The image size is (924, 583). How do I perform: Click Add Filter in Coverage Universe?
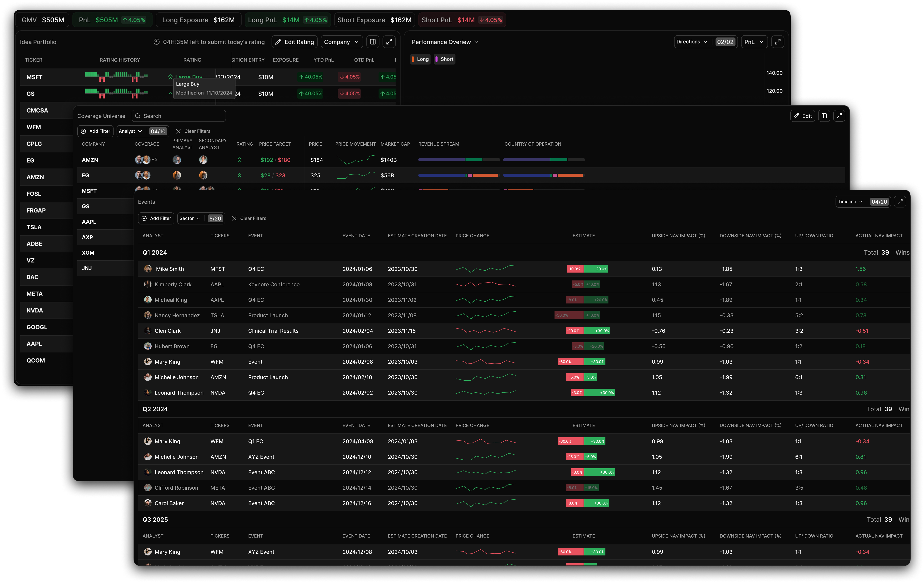(95, 131)
